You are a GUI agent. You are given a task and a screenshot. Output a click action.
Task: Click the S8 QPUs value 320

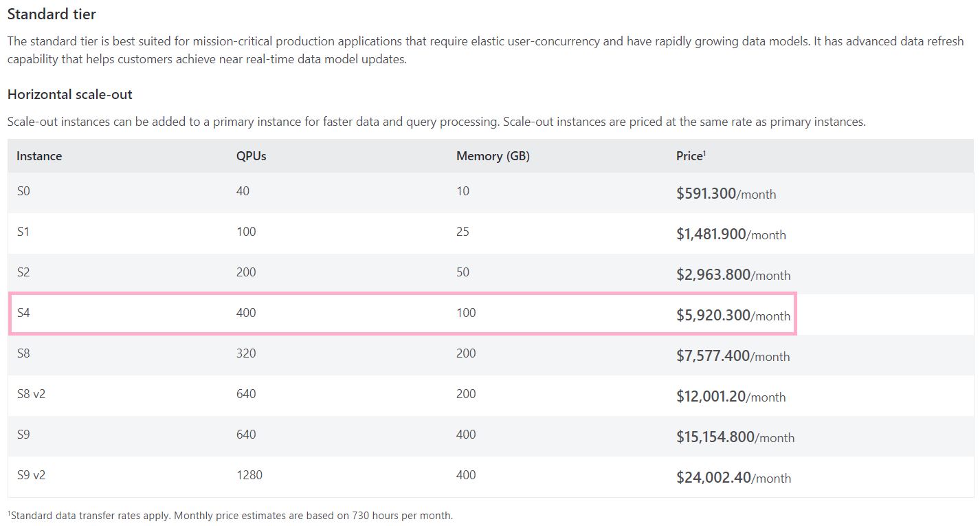tap(246, 353)
